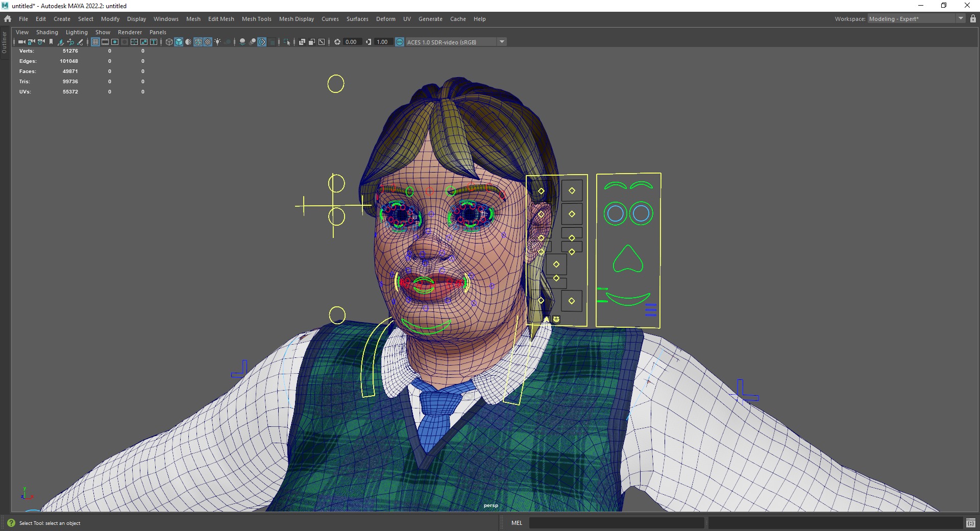The image size is (980, 531).
Task: Toggle the Field Chart overlay
Action: pos(134,42)
